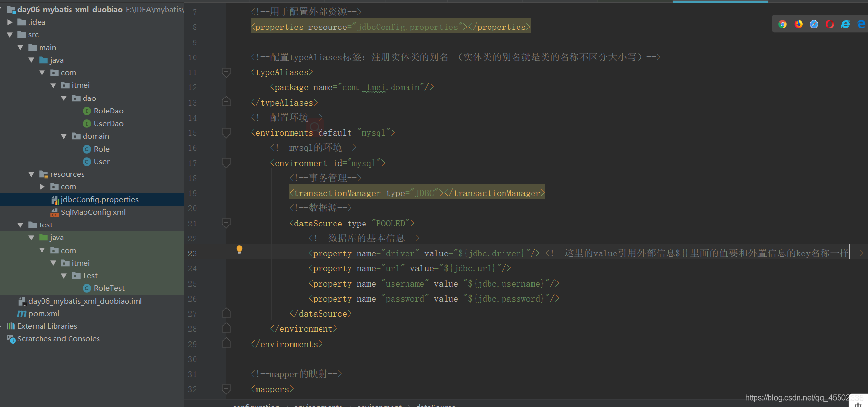868x407 pixels.
Task: Open pom.xml file
Action: (44, 314)
